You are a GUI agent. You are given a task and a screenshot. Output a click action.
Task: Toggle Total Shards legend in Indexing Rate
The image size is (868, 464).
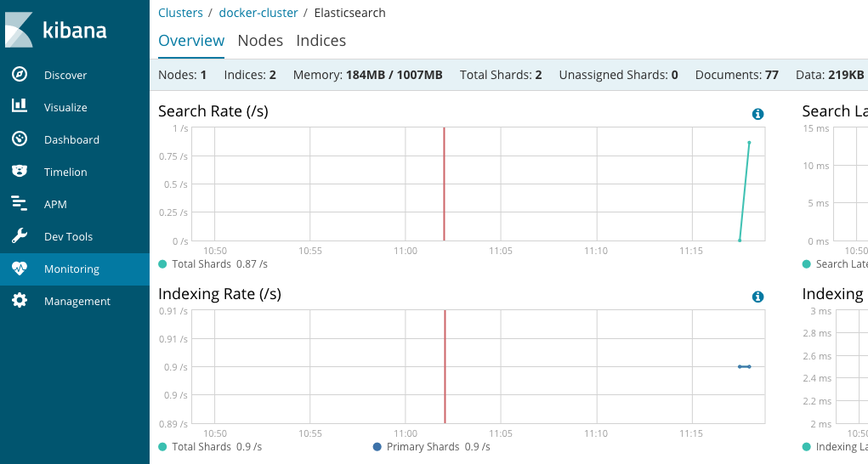coord(210,446)
